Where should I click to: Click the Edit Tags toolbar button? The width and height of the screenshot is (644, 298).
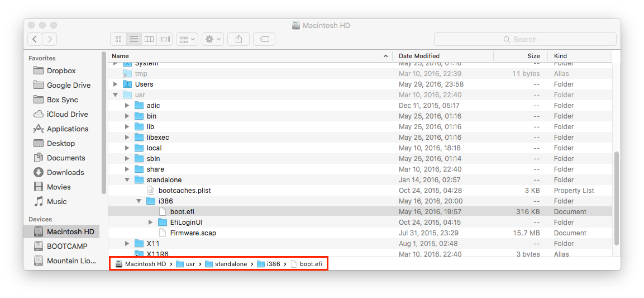[x=264, y=39]
